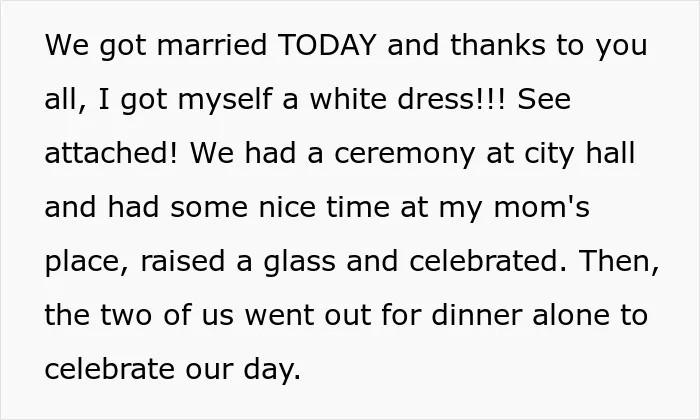Click the words 'white dress!!!'
This screenshot has width=700, height=420.
pyautogui.click(x=408, y=99)
